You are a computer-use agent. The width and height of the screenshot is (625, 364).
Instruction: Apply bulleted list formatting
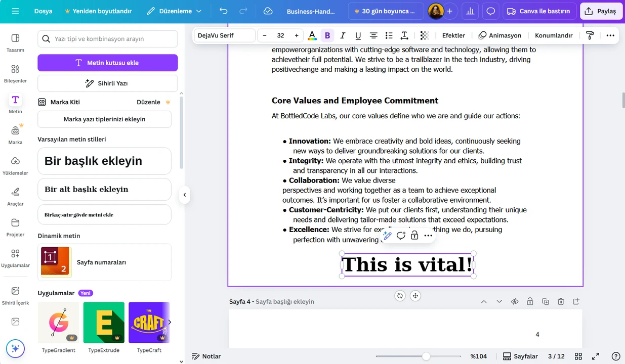tap(389, 35)
